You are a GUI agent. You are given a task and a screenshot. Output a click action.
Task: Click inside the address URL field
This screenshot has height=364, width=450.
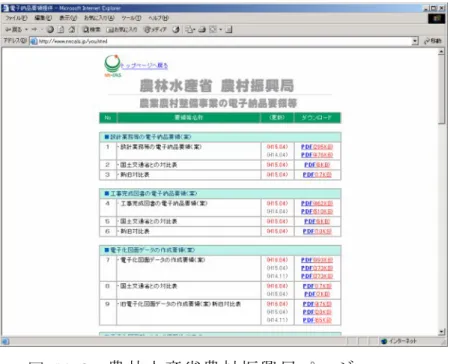tap(224, 41)
